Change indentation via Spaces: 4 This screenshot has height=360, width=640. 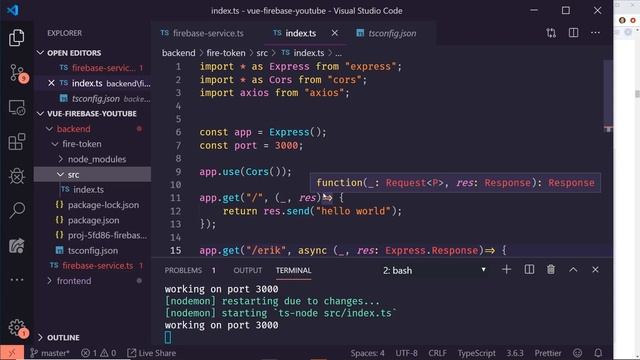click(x=367, y=353)
